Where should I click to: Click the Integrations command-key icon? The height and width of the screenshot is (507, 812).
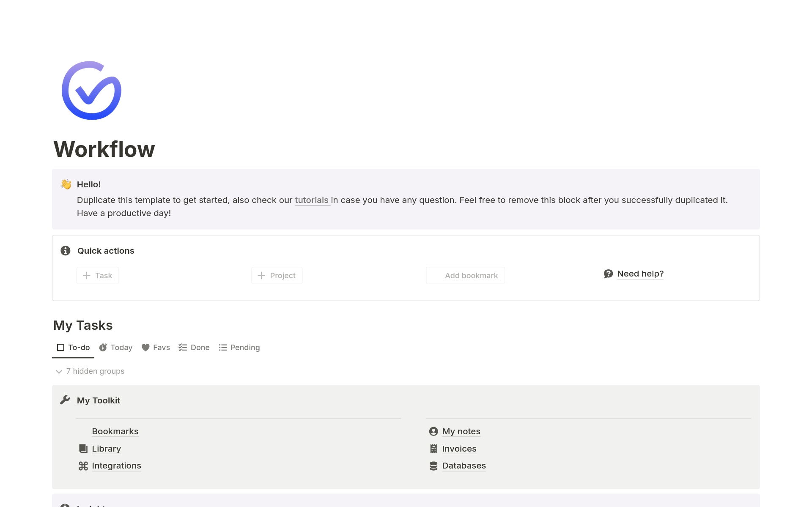83,466
